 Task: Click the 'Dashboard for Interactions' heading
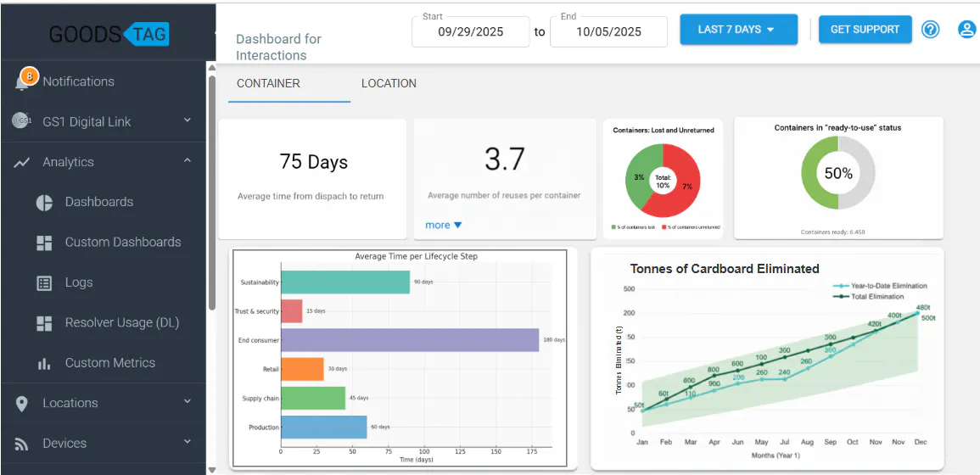coord(279,47)
